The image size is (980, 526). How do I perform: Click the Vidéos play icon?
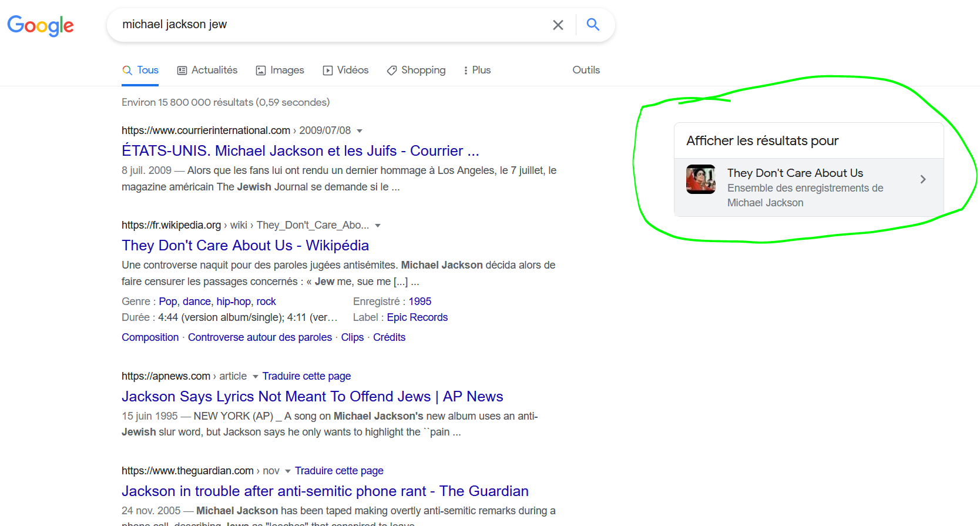tap(328, 71)
